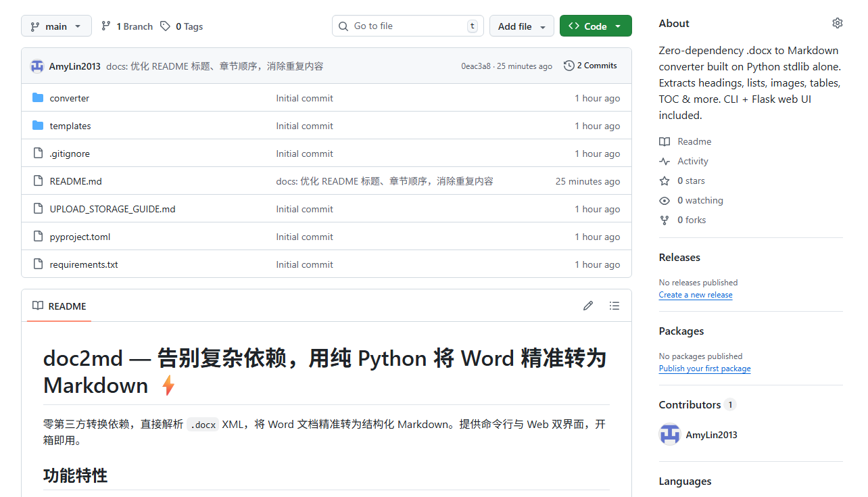
Task: Open the green Code dropdown
Action: coord(596,26)
